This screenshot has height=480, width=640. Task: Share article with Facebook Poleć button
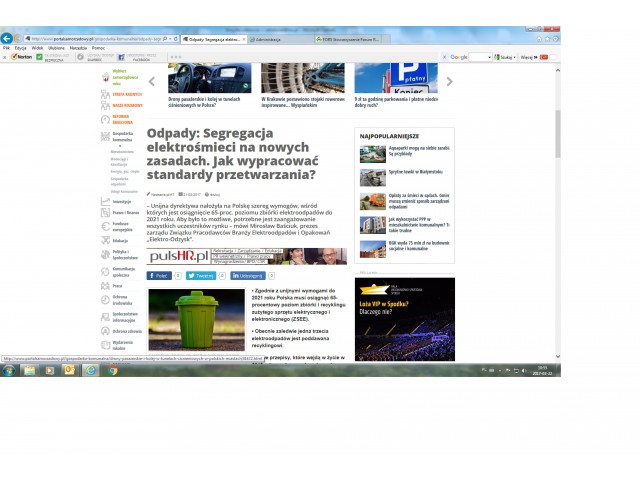[x=159, y=275]
